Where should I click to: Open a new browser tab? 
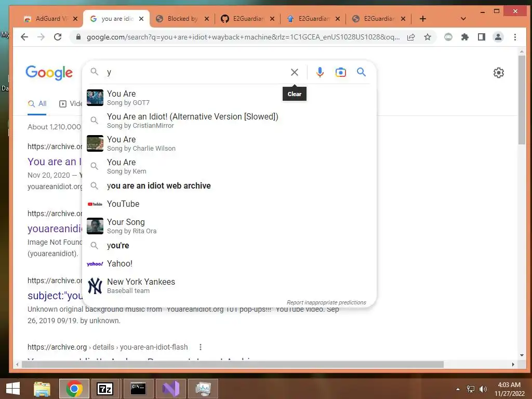(423, 19)
